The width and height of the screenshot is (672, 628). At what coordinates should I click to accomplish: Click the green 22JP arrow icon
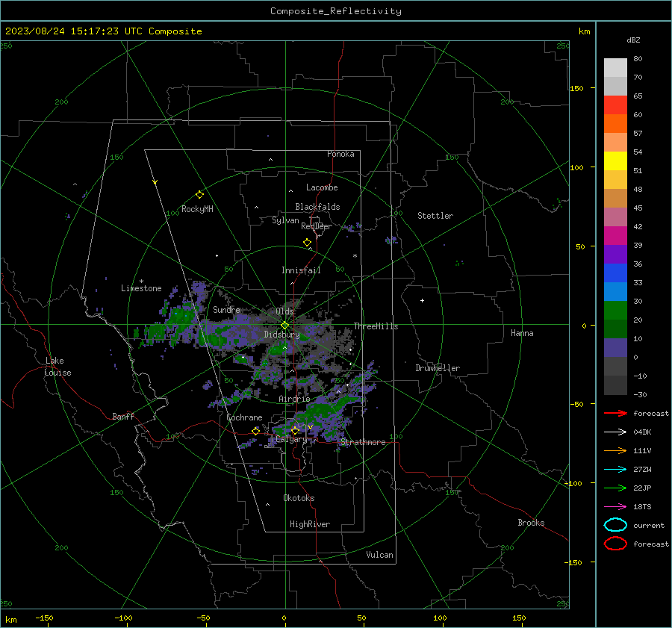615,488
